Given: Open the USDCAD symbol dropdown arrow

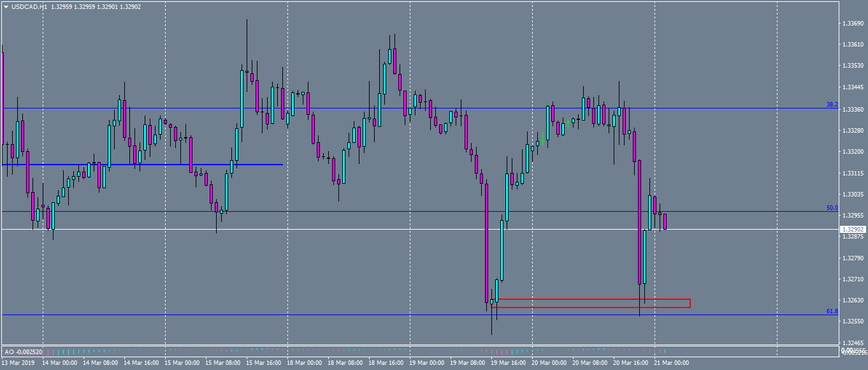Looking at the screenshot, I should tap(5, 5).
